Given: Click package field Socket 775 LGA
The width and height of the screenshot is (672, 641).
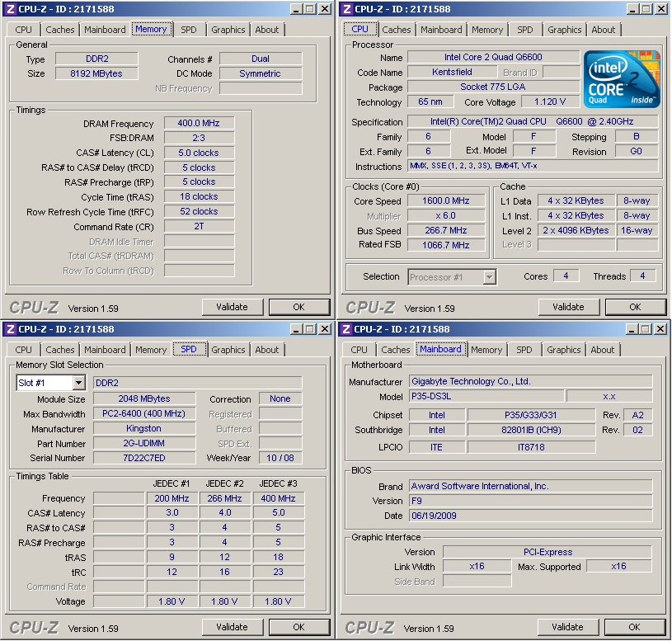Looking at the screenshot, I should pos(493,87).
